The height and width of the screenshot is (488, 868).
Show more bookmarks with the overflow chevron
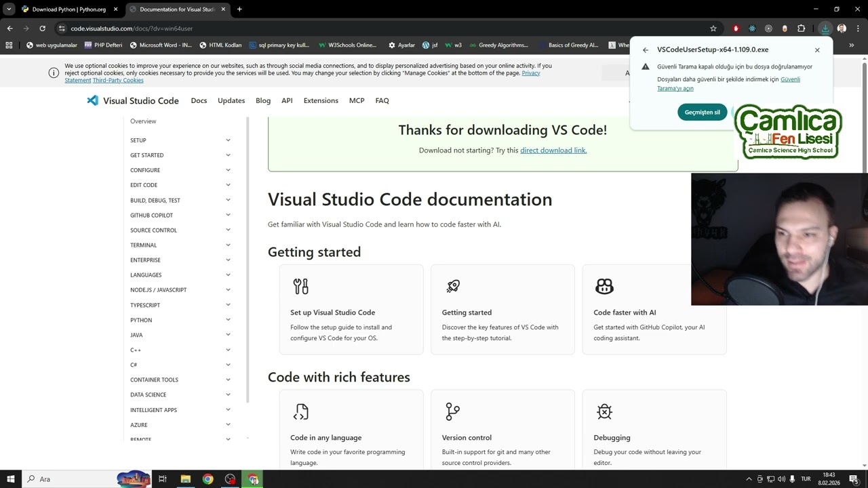[x=852, y=45]
